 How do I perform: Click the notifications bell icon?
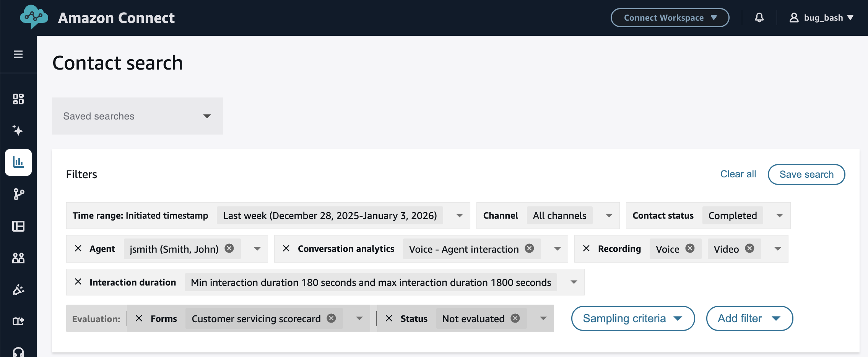759,18
